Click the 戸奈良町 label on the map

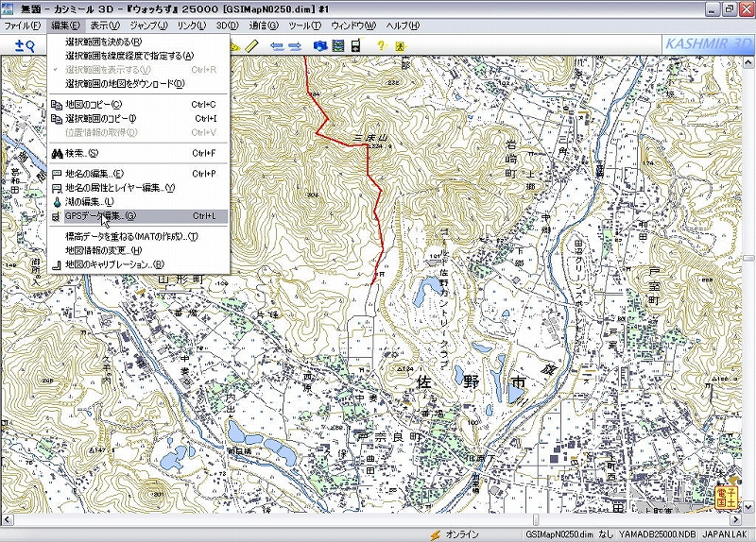click(x=389, y=437)
